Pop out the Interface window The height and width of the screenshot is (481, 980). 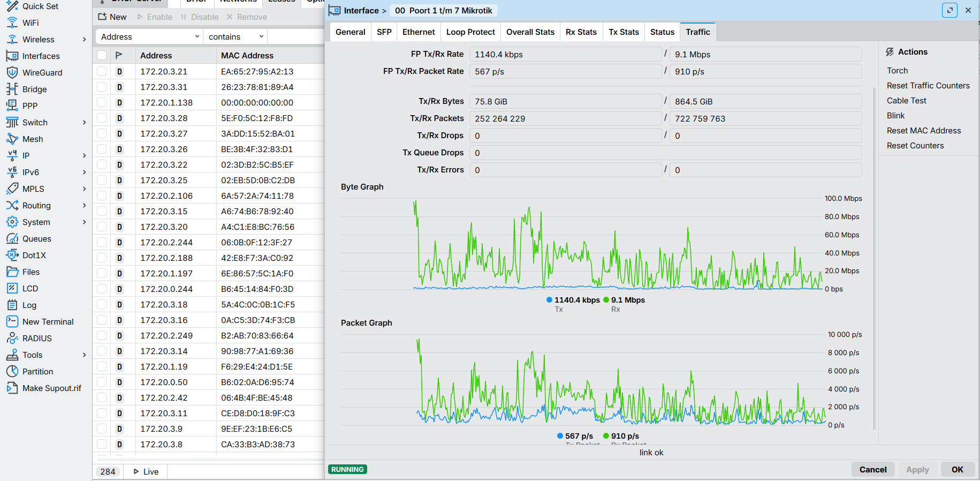point(949,10)
